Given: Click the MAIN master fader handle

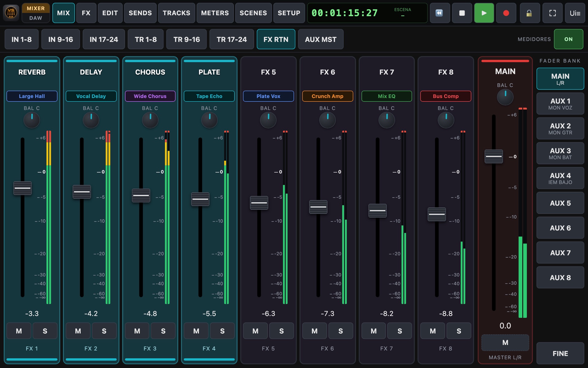Looking at the screenshot, I should 494,156.
